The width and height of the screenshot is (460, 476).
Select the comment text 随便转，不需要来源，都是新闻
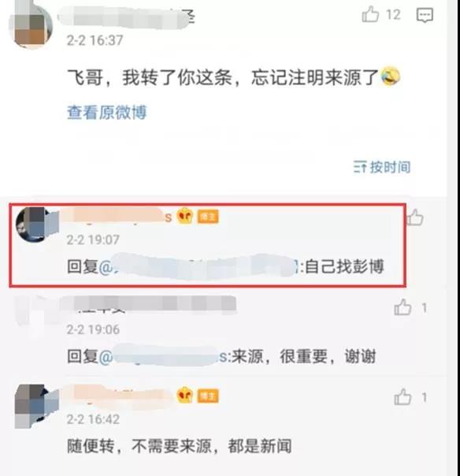(x=180, y=446)
